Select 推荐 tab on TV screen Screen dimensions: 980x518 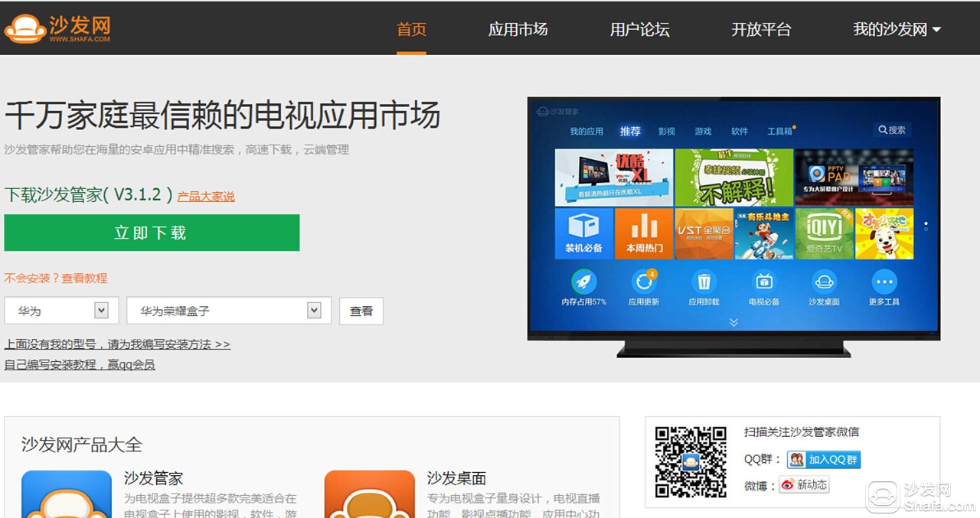click(x=630, y=131)
